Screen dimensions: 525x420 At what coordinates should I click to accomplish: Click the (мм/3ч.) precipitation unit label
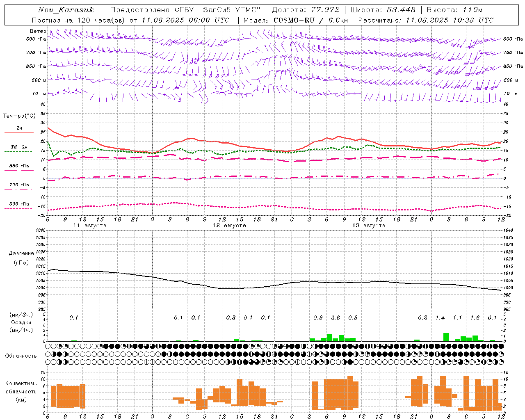(x=21, y=315)
